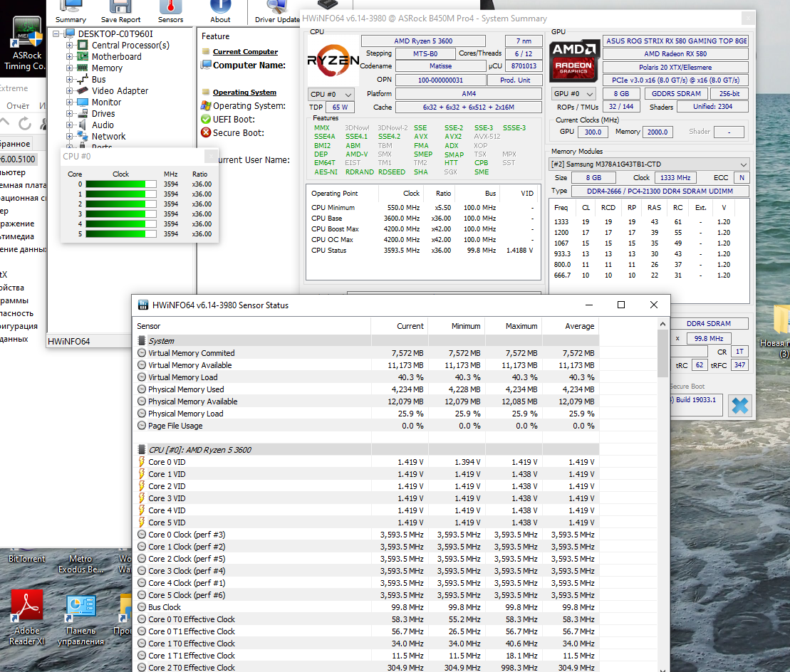Open the GPU #0 selector dropdown
This screenshot has width=790, height=672.
574,94
